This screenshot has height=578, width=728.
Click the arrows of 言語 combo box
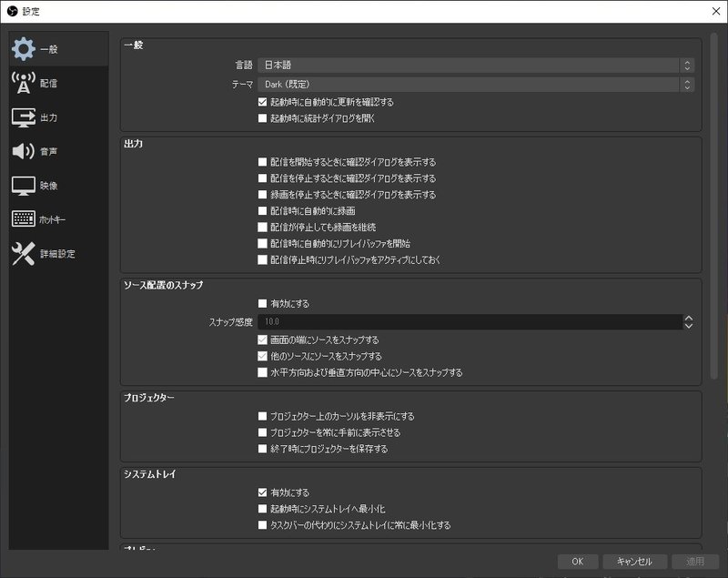point(687,65)
